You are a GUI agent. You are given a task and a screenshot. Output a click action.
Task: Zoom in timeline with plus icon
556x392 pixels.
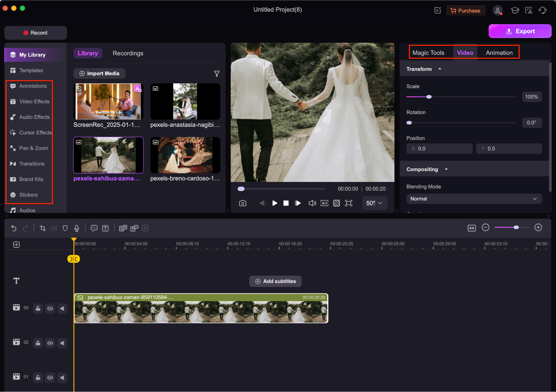tap(538, 228)
